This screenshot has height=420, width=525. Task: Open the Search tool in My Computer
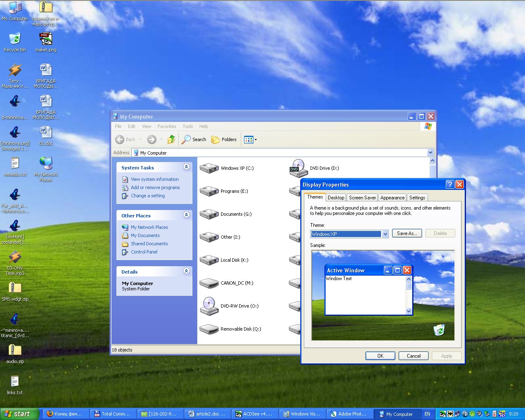(194, 139)
